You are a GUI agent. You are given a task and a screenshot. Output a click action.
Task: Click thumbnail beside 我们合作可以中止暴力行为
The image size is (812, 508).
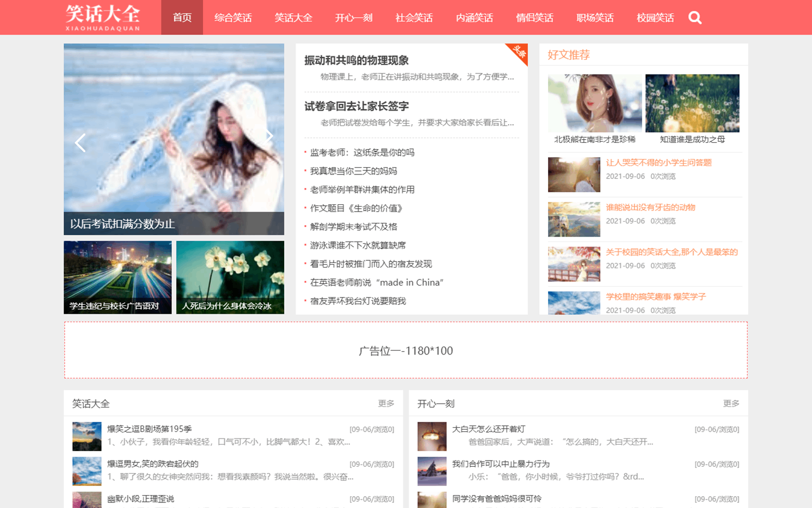(432, 471)
